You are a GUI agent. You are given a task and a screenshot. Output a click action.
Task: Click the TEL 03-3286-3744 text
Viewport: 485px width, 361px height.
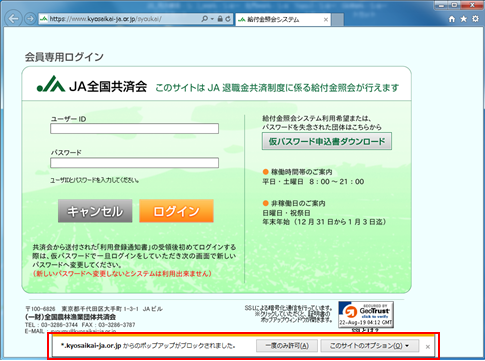[51, 325]
